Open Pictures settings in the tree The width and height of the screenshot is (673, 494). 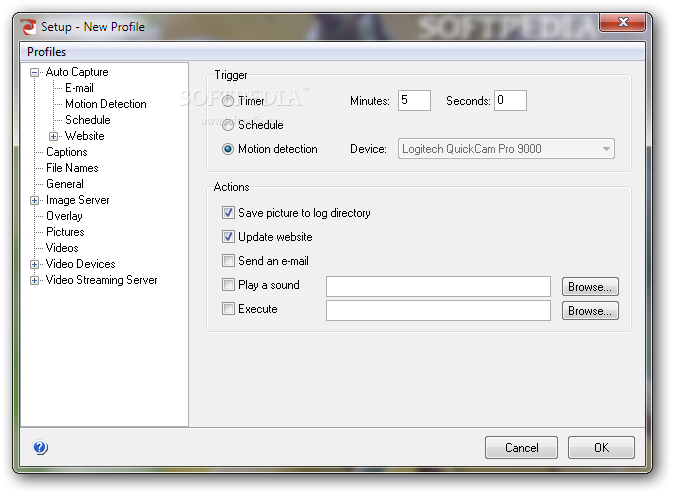[x=65, y=232]
